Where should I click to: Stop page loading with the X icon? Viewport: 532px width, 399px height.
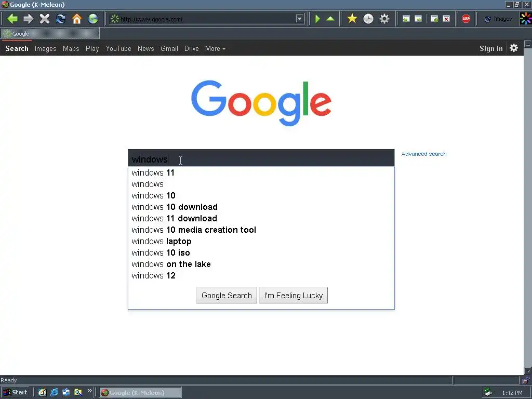click(x=45, y=19)
